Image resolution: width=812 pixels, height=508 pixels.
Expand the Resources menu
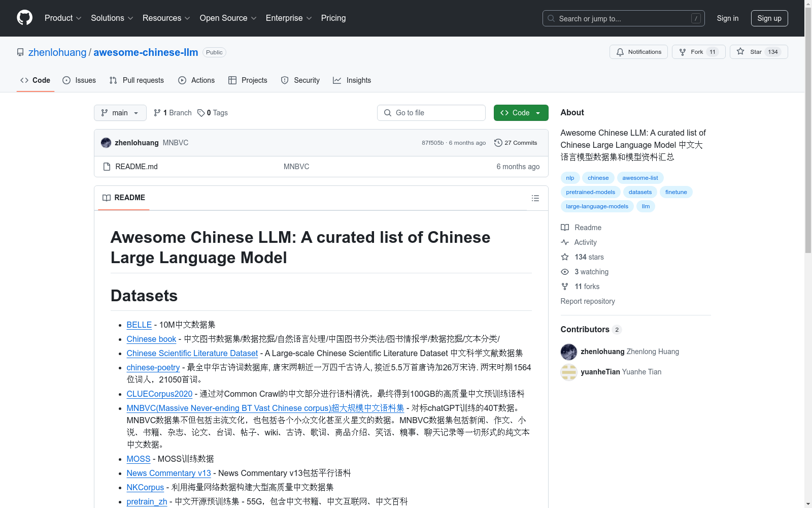[166, 18]
